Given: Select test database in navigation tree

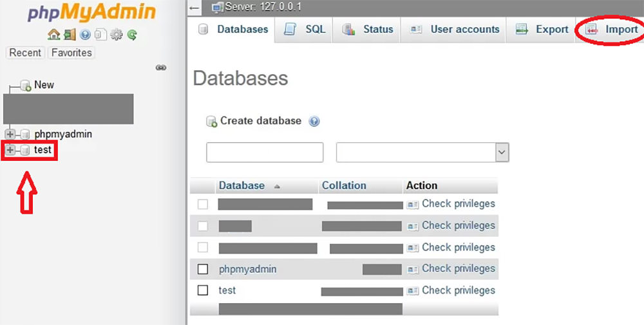Looking at the screenshot, I should [43, 150].
